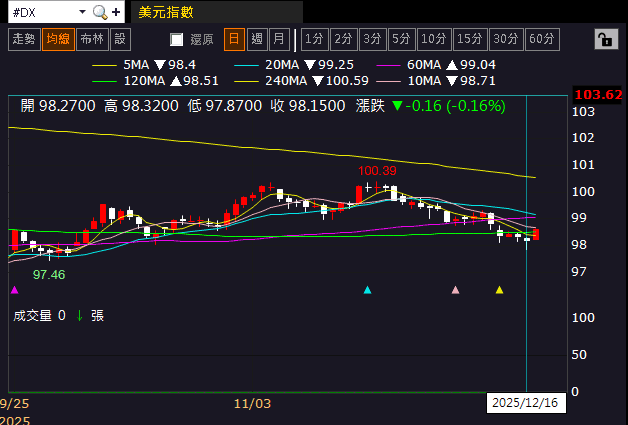Select the 週 weekly period
This screenshot has height=425, width=628.
257,39
